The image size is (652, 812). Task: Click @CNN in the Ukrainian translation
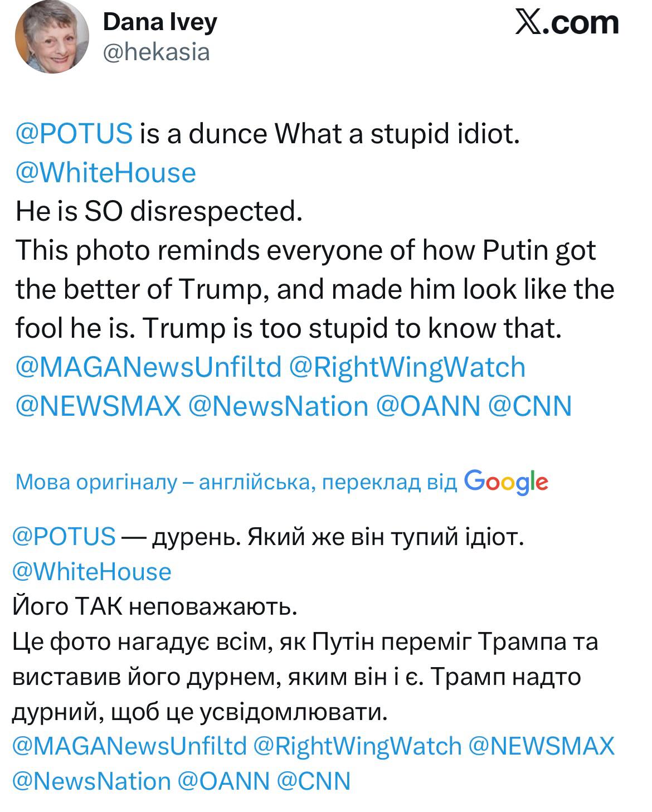coord(314,781)
